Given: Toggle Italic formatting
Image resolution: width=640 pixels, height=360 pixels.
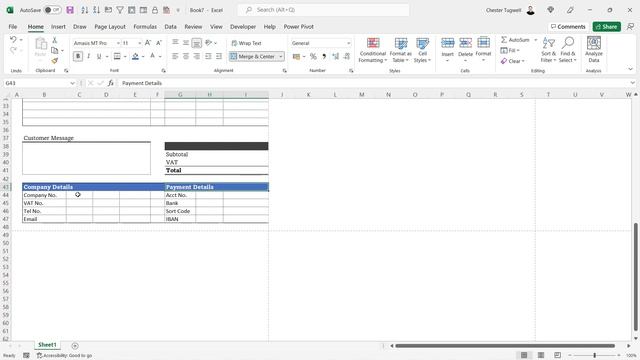Looking at the screenshot, I should click(88, 56).
